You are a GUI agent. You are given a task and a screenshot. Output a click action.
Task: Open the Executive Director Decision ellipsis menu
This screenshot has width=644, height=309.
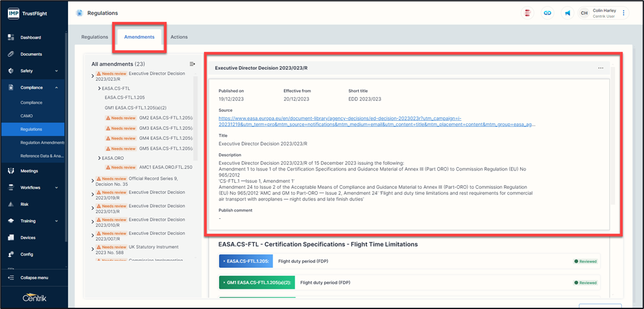(x=600, y=68)
